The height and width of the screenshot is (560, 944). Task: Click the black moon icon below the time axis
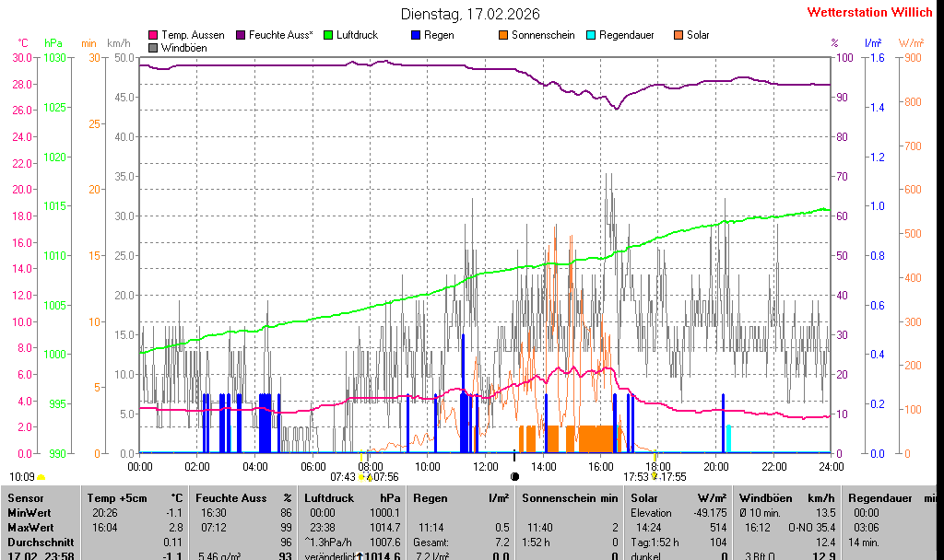tap(514, 476)
